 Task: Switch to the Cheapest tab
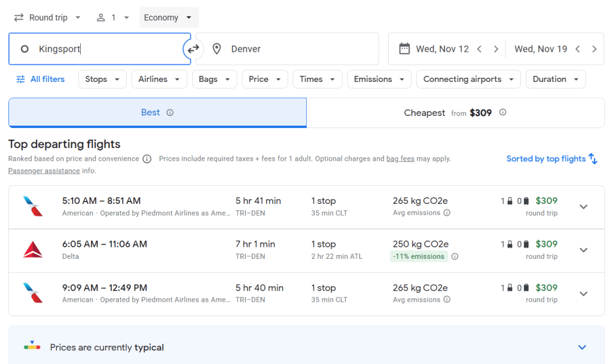455,112
